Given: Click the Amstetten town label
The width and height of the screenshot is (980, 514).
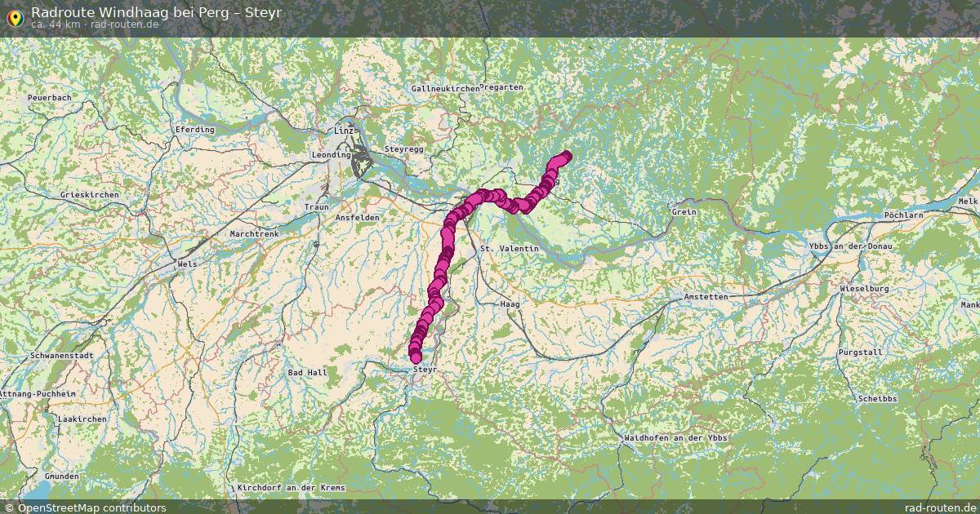Looking at the screenshot, I should click(x=706, y=297).
